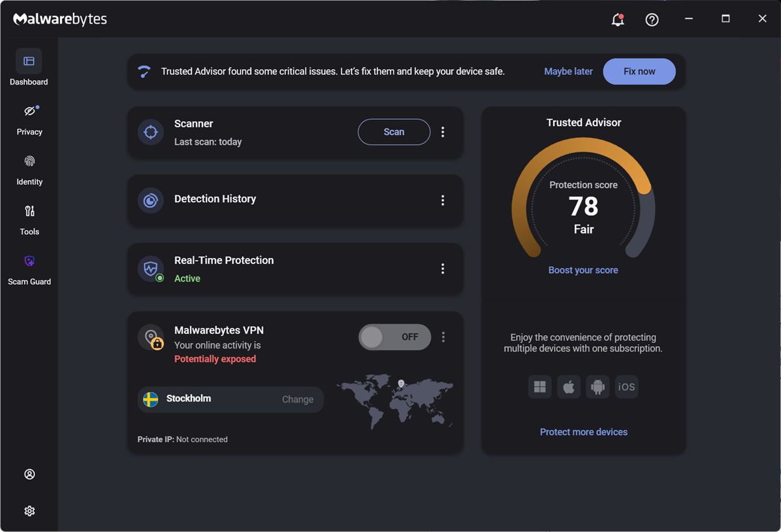Click the Detection History card title
This screenshot has width=781, height=532.
click(x=215, y=199)
